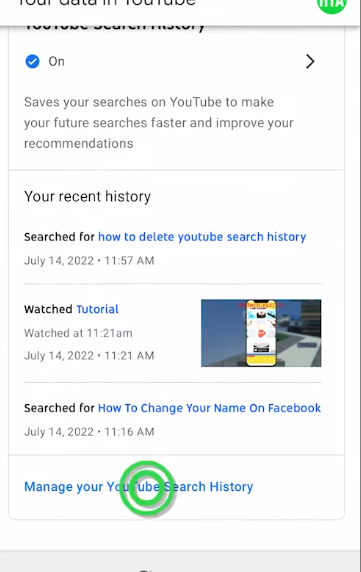This screenshot has width=361, height=572.
Task: Click the "Saves your searches on YouTube" description
Action: [x=159, y=123]
